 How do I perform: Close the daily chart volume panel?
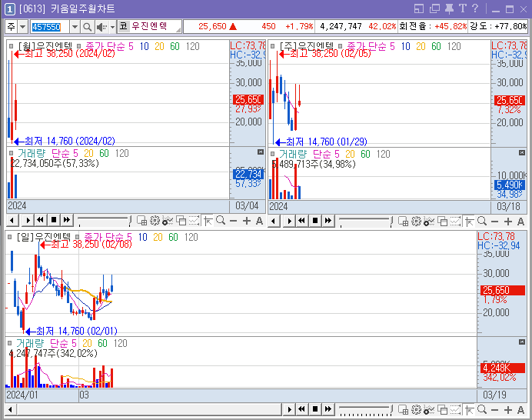(x=522, y=342)
